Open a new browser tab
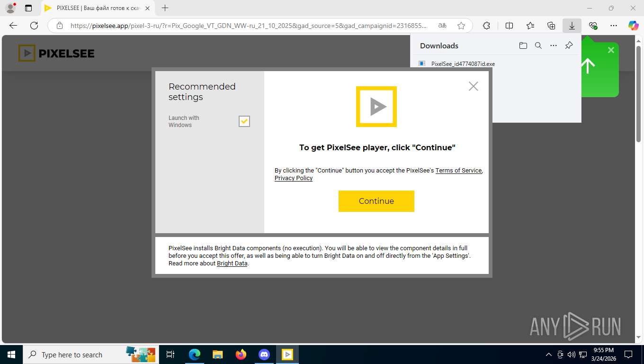This screenshot has height=364, width=644. 165,8
